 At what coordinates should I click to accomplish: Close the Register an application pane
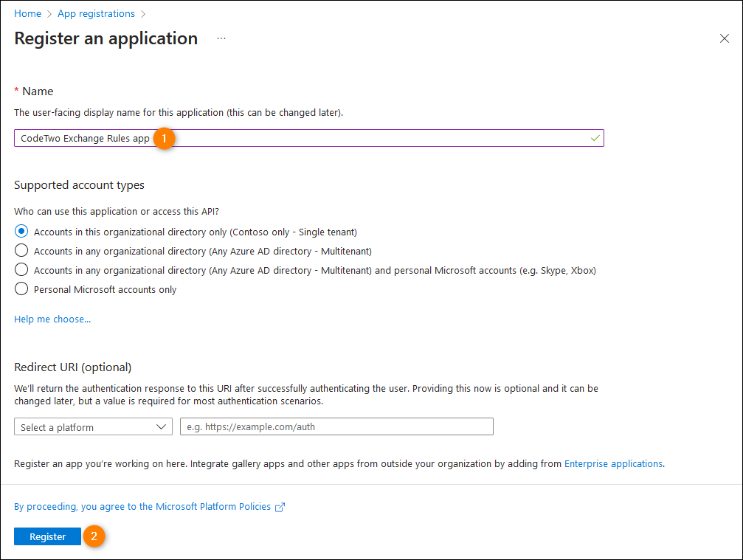pos(724,38)
